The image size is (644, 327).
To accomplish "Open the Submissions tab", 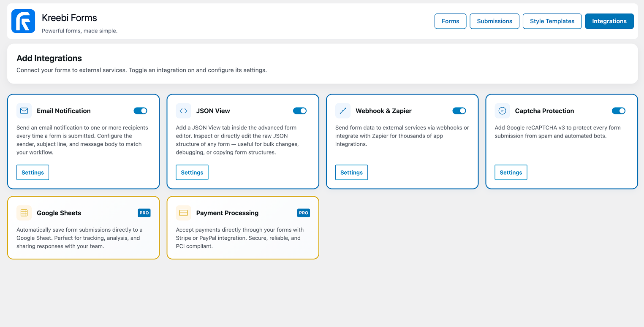I will [x=494, y=21].
